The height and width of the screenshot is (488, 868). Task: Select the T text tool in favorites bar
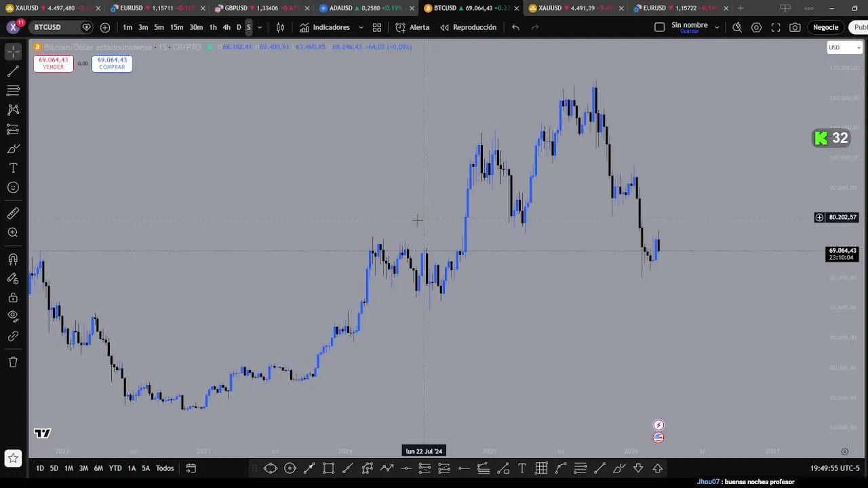tap(522, 468)
